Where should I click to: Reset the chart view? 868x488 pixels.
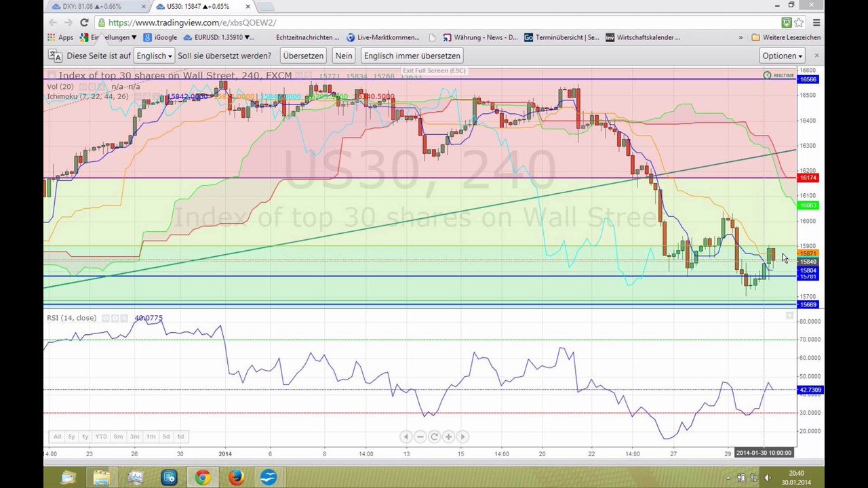(x=434, y=436)
